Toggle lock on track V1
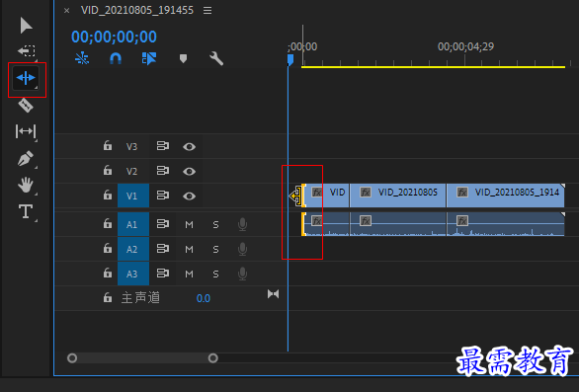Image resolution: width=579 pixels, height=392 pixels. [108, 195]
